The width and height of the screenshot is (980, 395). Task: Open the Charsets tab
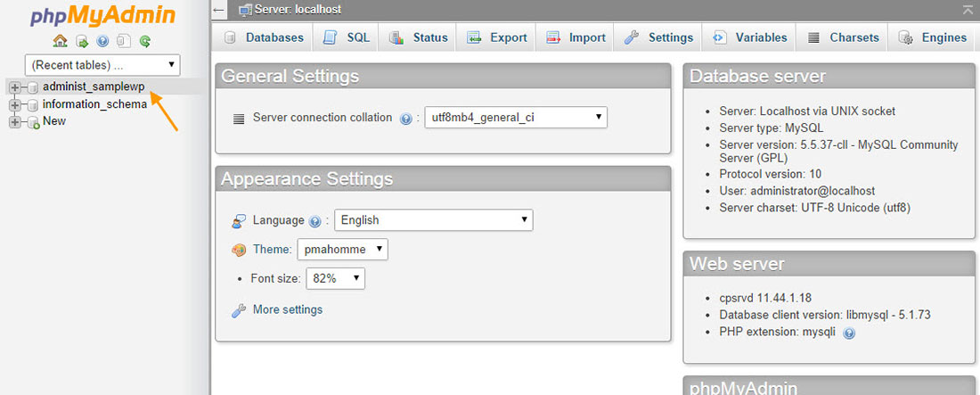(843, 37)
